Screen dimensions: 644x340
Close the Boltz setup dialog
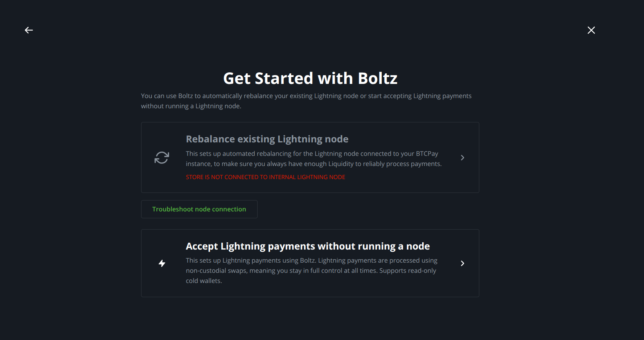click(591, 30)
